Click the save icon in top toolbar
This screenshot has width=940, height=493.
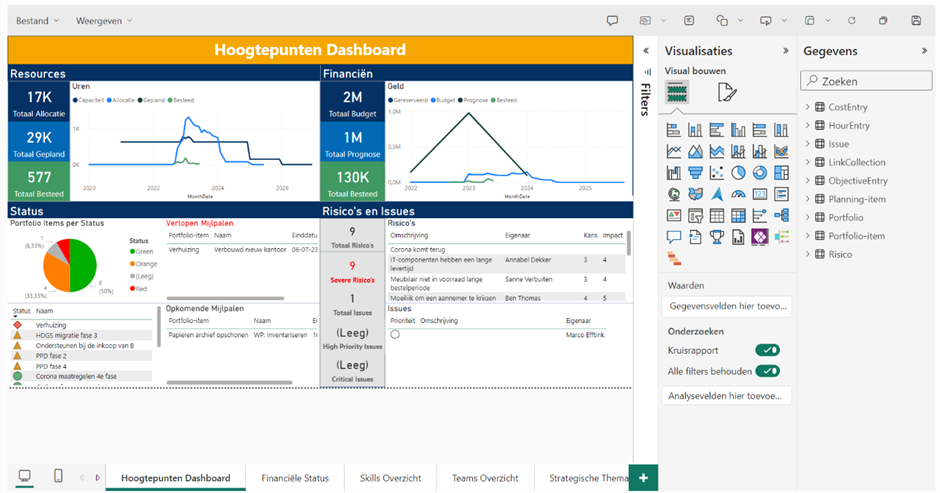[915, 20]
